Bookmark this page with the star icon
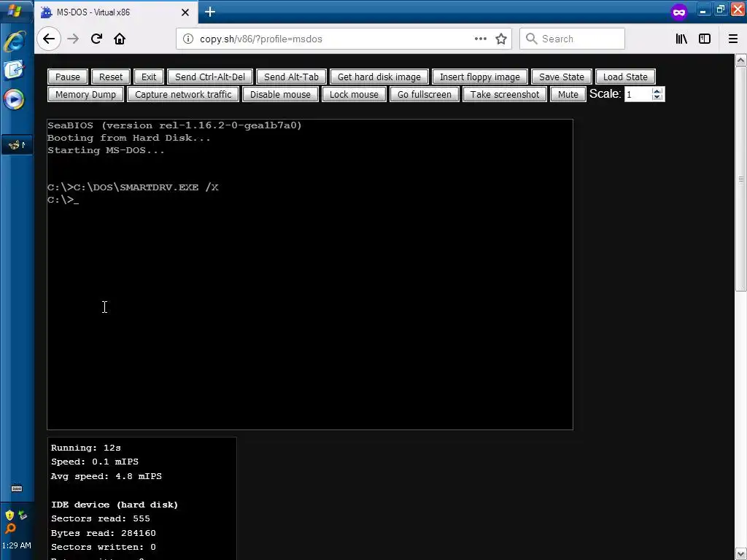The height and width of the screenshot is (560, 747). click(501, 39)
